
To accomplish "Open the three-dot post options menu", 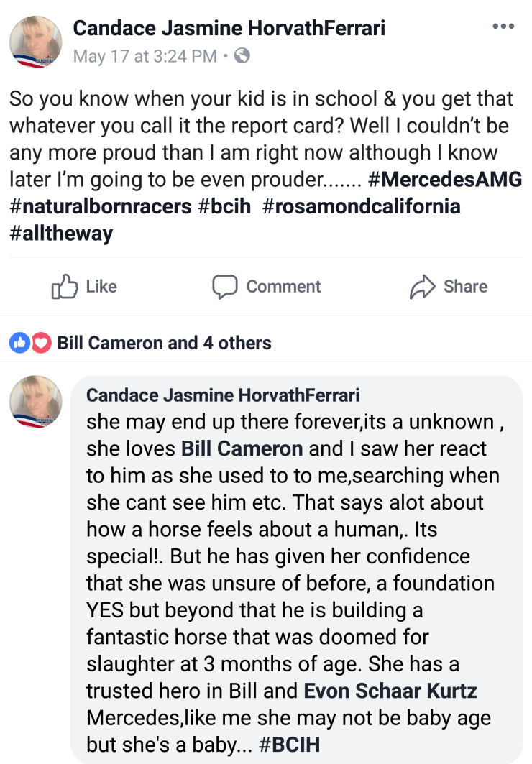I will pos(503,27).
